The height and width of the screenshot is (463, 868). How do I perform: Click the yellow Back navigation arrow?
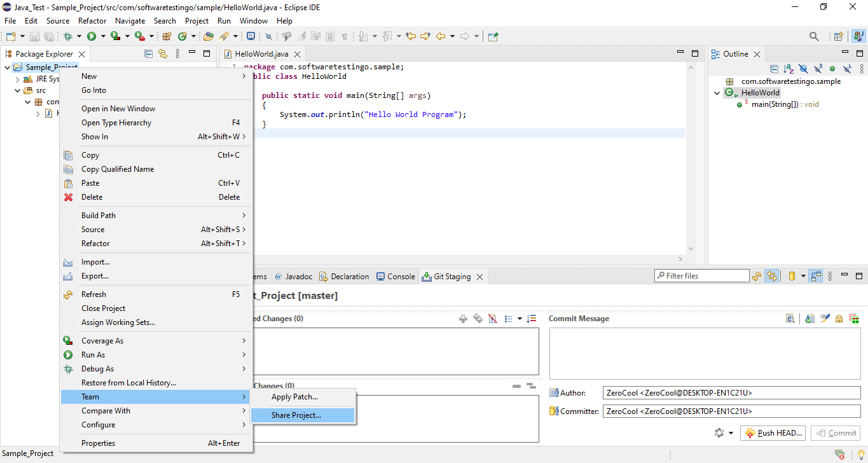[441, 36]
